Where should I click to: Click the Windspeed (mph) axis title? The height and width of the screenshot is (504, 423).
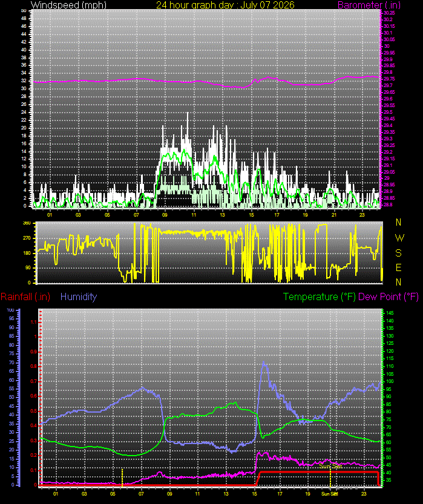(68, 5)
